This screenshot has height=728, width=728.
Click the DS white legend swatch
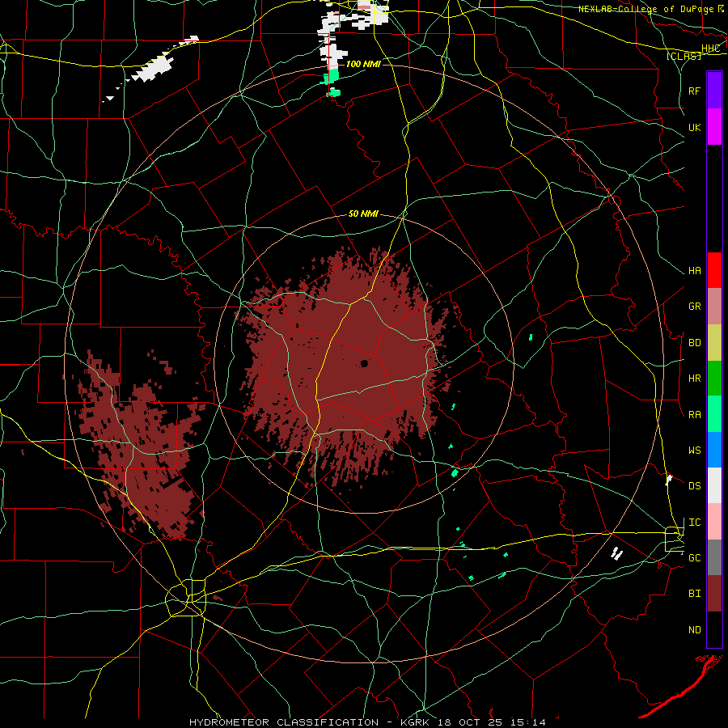(x=714, y=485)
